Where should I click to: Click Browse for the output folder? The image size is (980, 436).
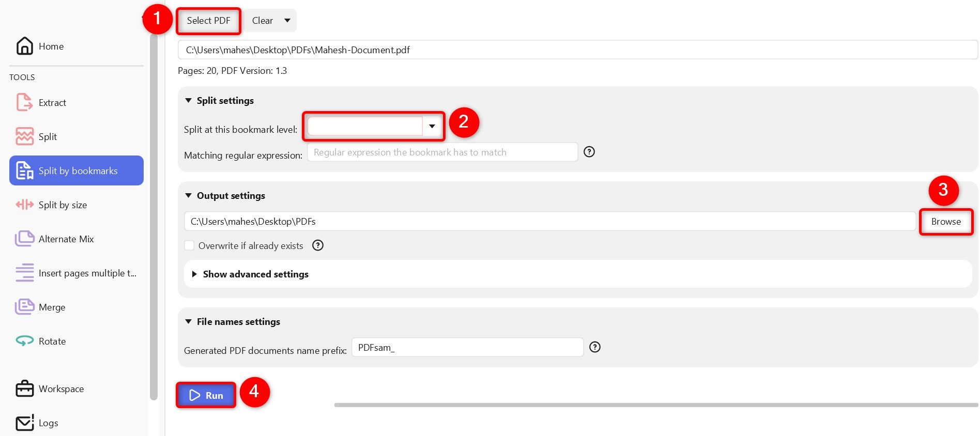945,222
